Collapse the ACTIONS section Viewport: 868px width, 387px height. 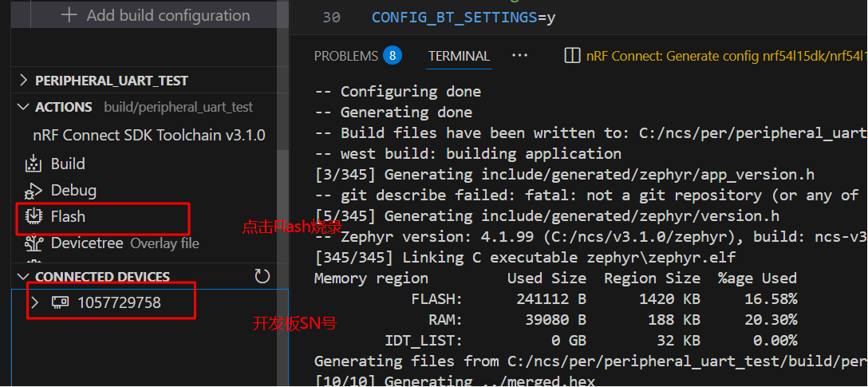tap(23, 107)
